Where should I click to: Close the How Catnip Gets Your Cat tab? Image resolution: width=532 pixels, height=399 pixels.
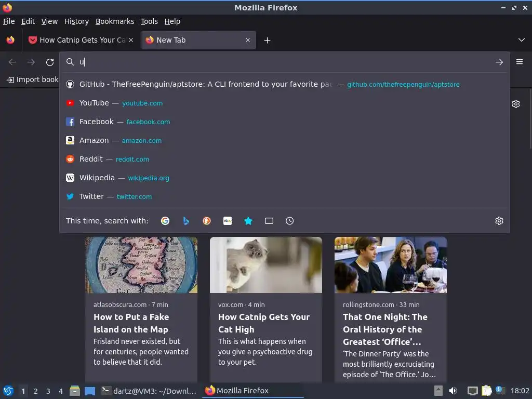tap(131, 40)
